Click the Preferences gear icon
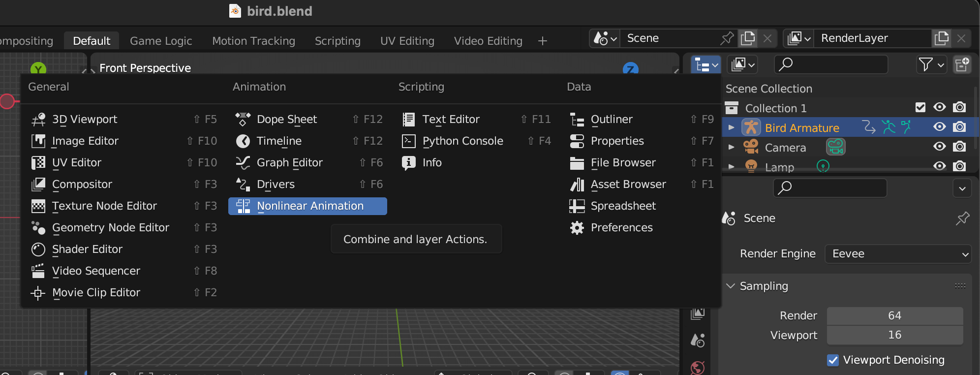 tap(577, 228)
